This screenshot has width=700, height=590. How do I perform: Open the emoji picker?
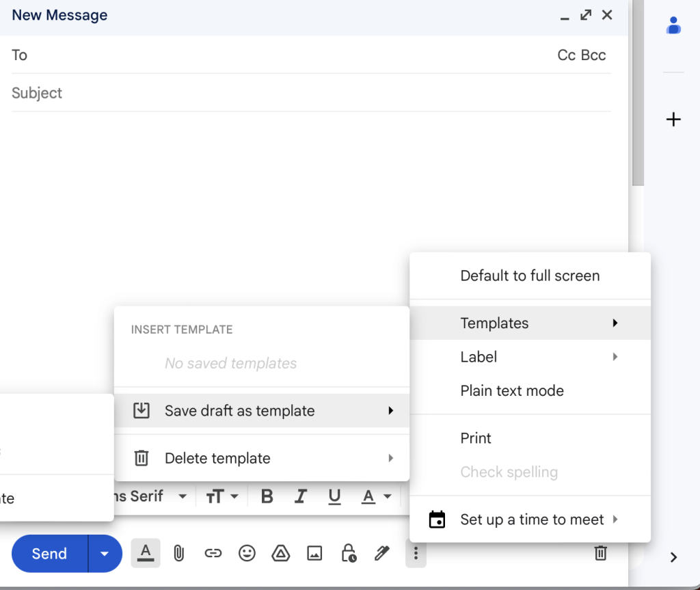coord(247,554)
